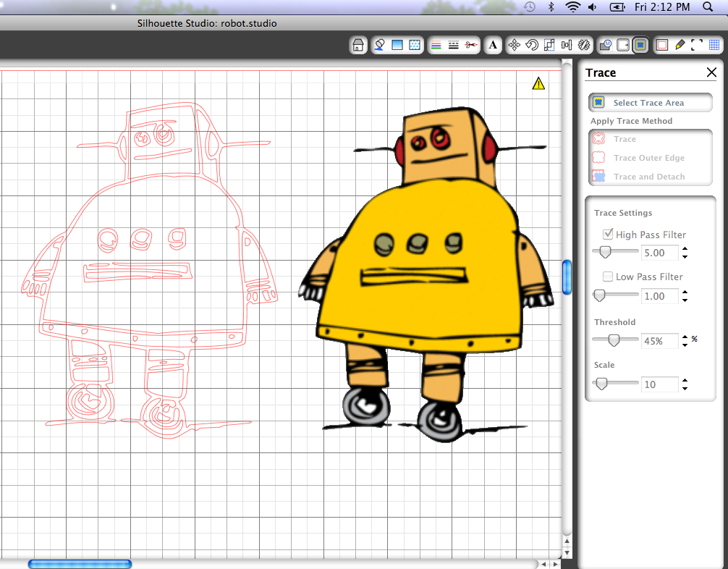Open the Trace window toolbar icon
This screenshot has height=569, width=728.
[640, 45]
